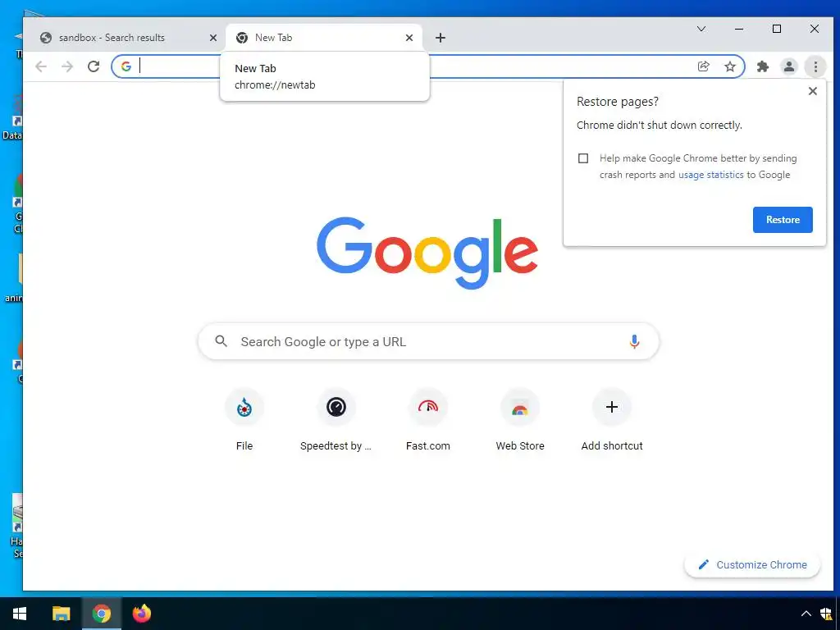Viewport: 840px width, 630px height.
Task: Enable sending crash reports checkbox
Action: coord(583,158)
